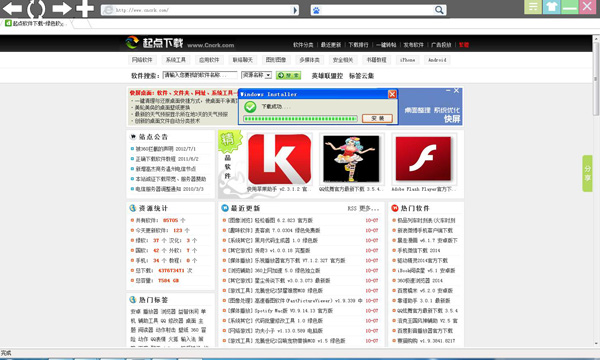Screen dimensions: 600x360
Task: Open "百度影音播放器官方下载" in 热门软件
Action: (425, 331)
